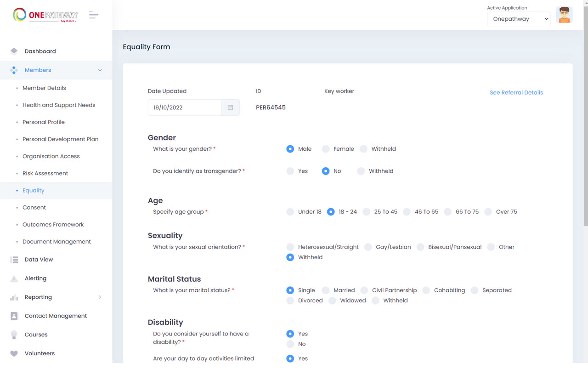Select Male gender option
This screenshot has height=392, width=588.
(x=290, y=149)
